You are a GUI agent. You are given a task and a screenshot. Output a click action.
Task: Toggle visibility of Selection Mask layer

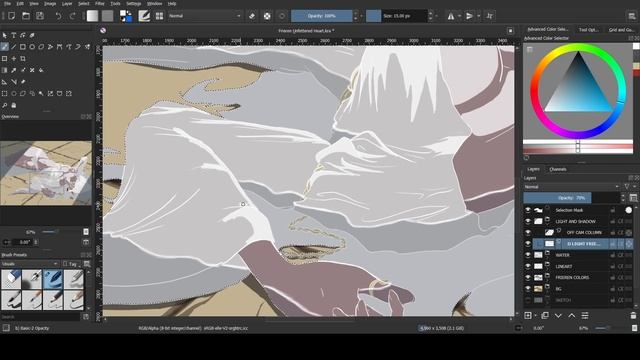(x=528, y=210)
